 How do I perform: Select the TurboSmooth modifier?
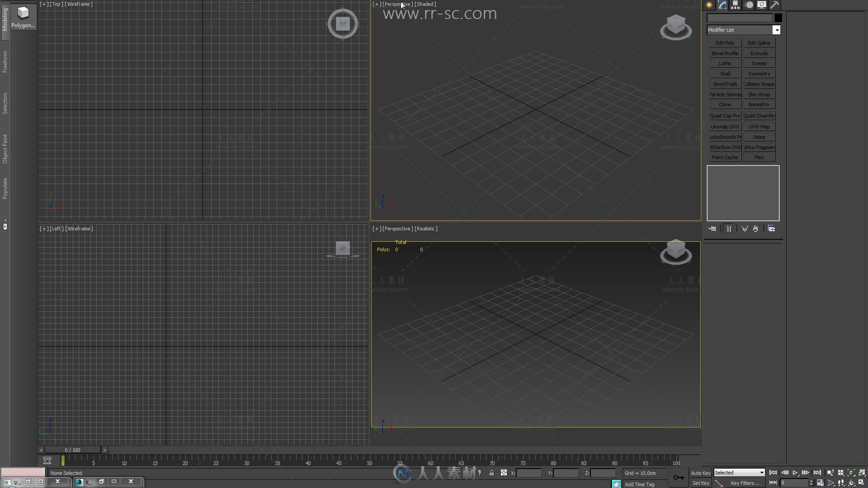click(x=725, y=136)
